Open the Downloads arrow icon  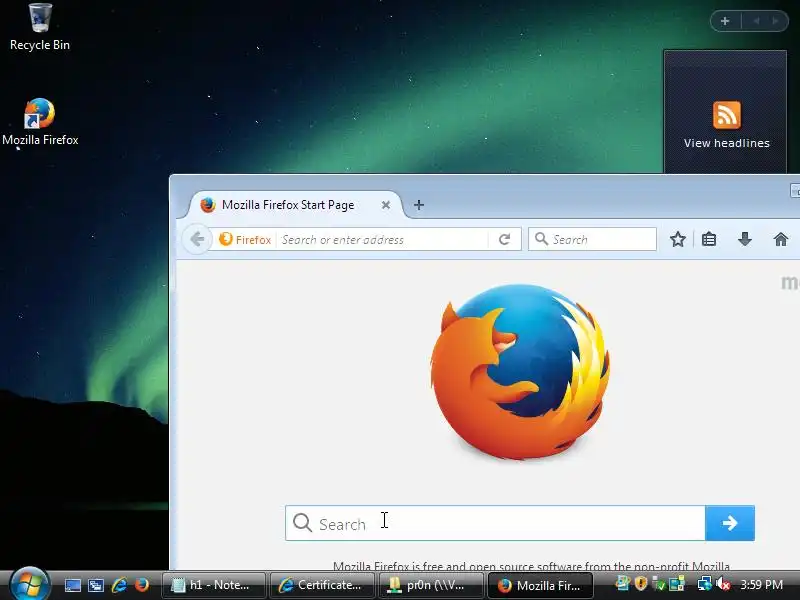[x=744, y=239]
